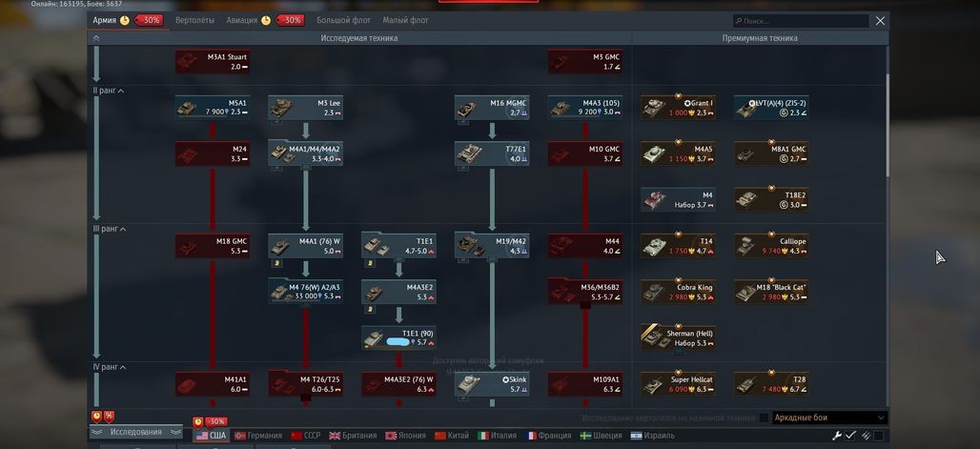Select the M3A1 Stuart tank card
The width and height of the screenshot is (980, 449).
pyautogui.click(x=213, y=61)
